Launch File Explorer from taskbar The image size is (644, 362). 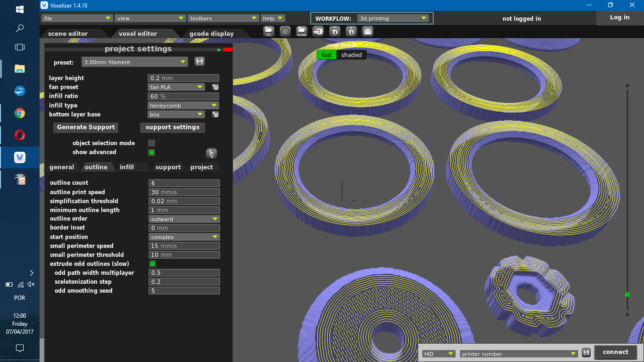pyautogui.click(x=20, y=69)
